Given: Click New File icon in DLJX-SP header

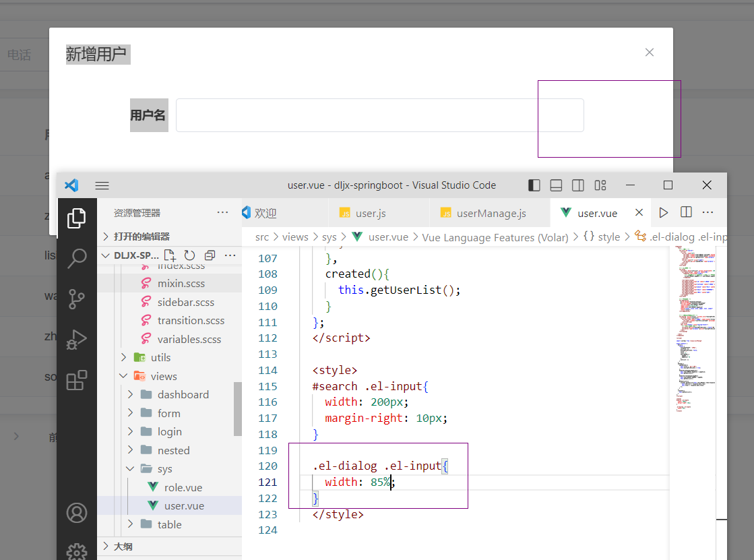Looking at the screenshot, I should click(170, 255).
